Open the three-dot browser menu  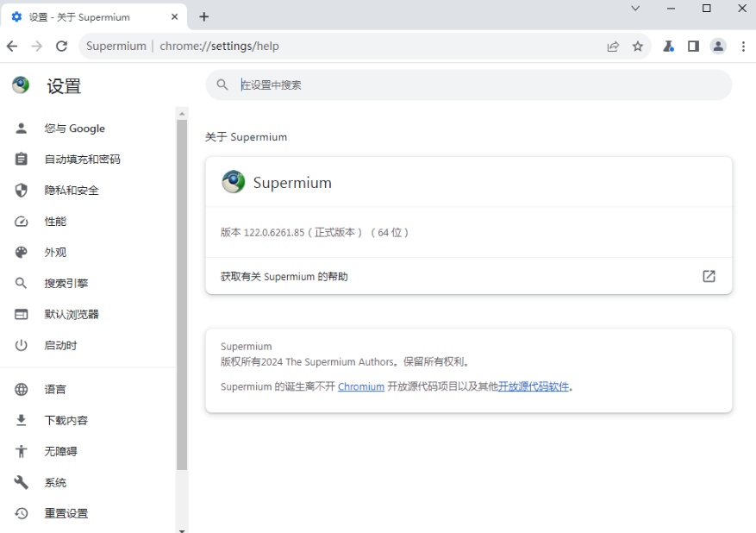coord(743,47)
